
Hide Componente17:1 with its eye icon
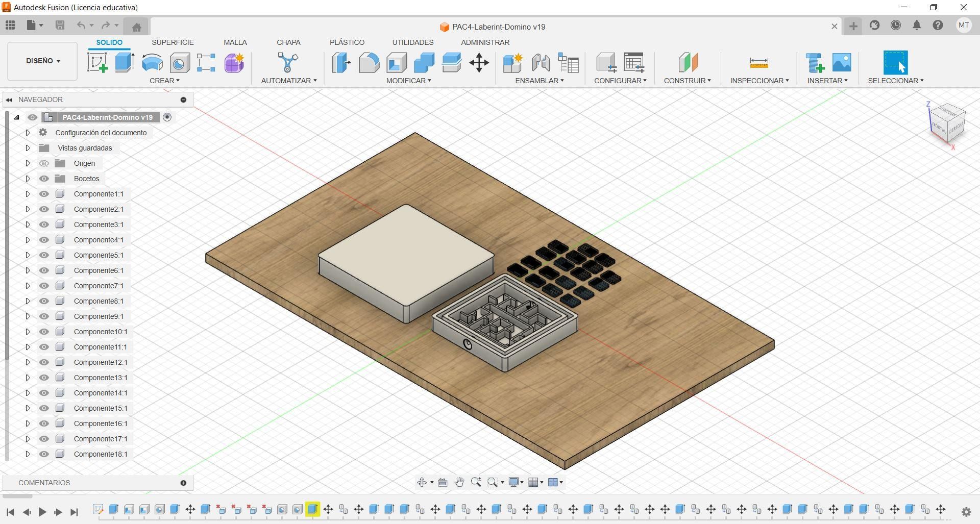point(44,439)
